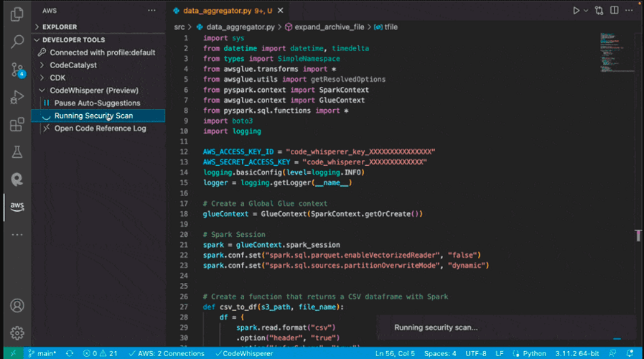This screenshot has width=644, height=359.
Task: Place cursor on AWS_SECRET_ACCESS_KEY line
Action: (x=314, y=162)
